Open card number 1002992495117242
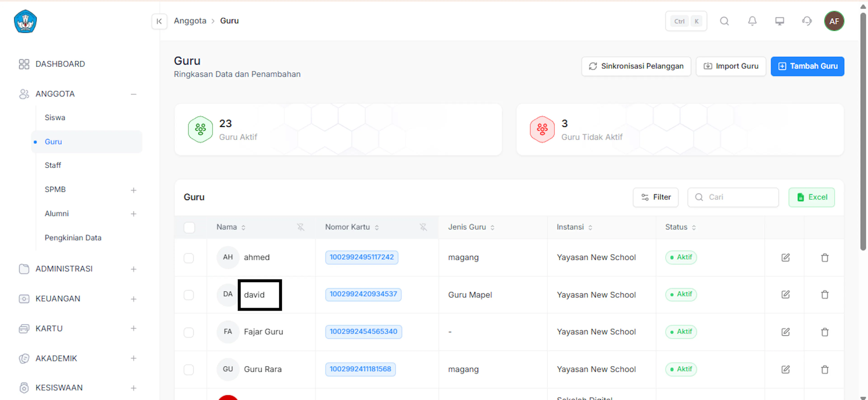Screen dimensions: 868x400 [x=362, y=257]
